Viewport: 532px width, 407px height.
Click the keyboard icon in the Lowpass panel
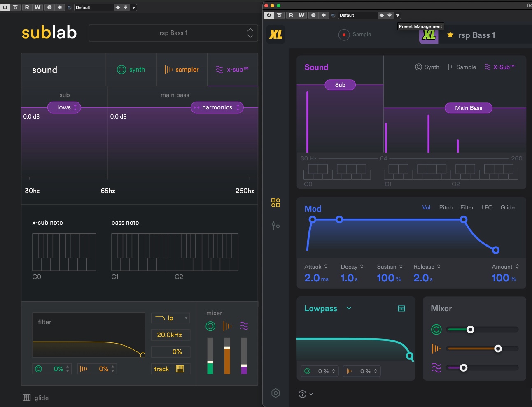(401, 309)
